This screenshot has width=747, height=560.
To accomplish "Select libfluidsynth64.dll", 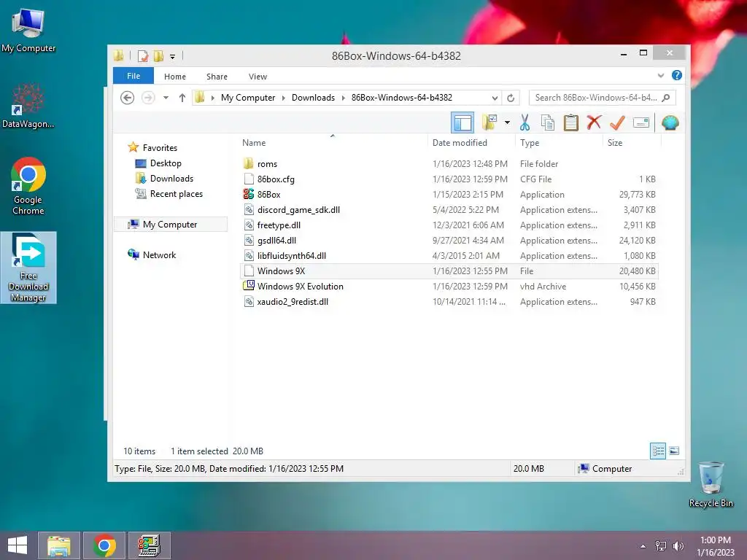I will point(449,256).
